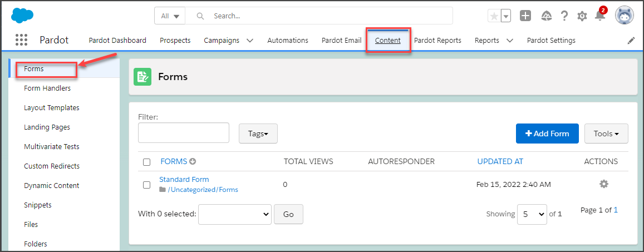Open the Prospects tab

pyautogui.click(x=175, y=40)
